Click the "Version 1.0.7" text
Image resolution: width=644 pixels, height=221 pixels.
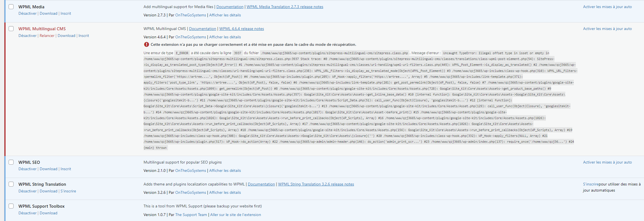pyautogui.click(x=154, y=215)
